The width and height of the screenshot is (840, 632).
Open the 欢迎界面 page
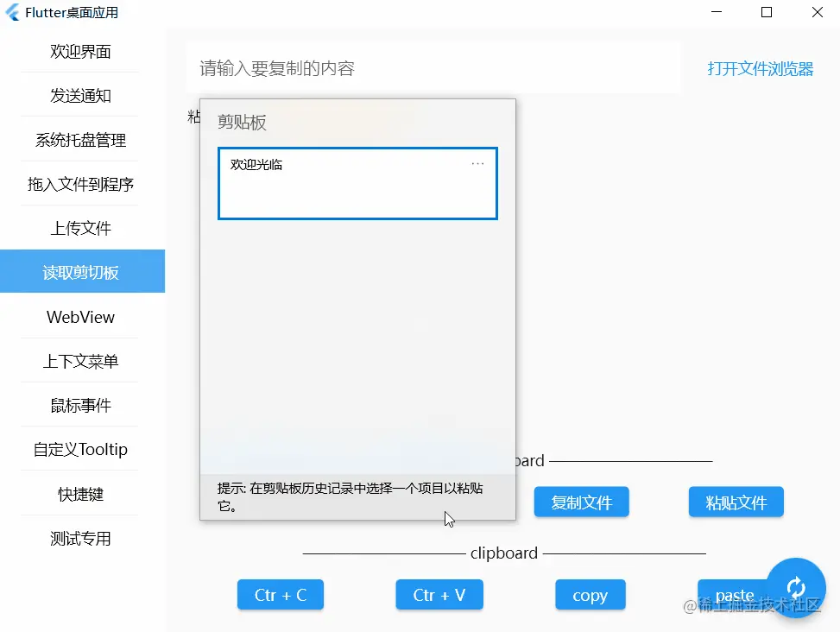(x=80, y=52)
